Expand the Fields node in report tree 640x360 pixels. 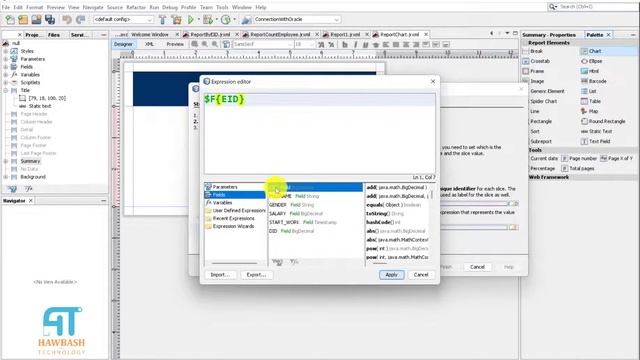(6, 67)
